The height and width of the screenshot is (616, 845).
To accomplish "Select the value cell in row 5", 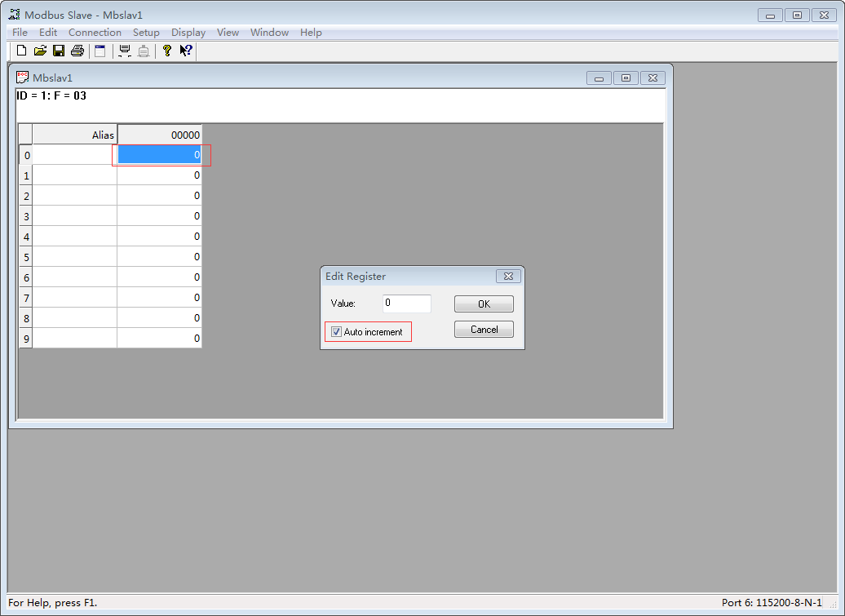I will tap(160, 257).
